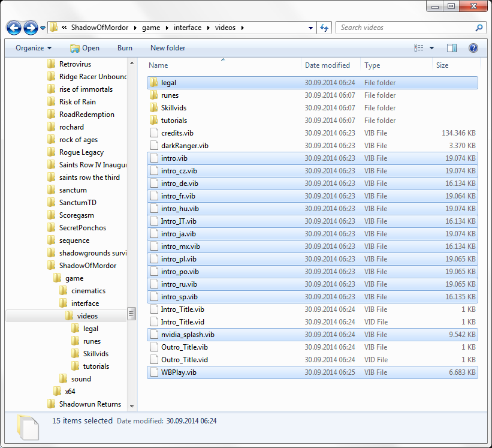Click the New folder button
492x448 pixels.
[x=168, y=48]
